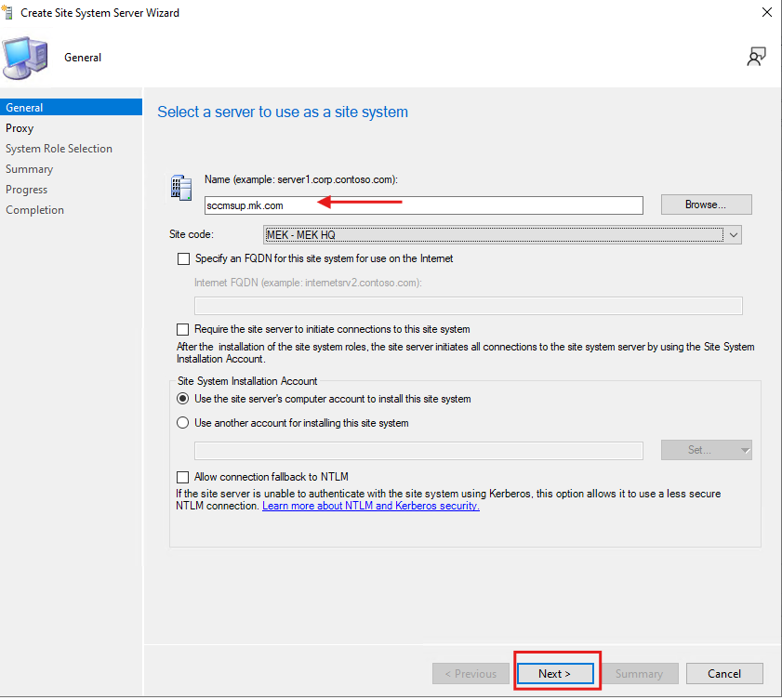Image resolution: width=782 pixels, height=700 pixels.
Task: Close the Create Site System Server Wizard
Action: coord(766,13)
